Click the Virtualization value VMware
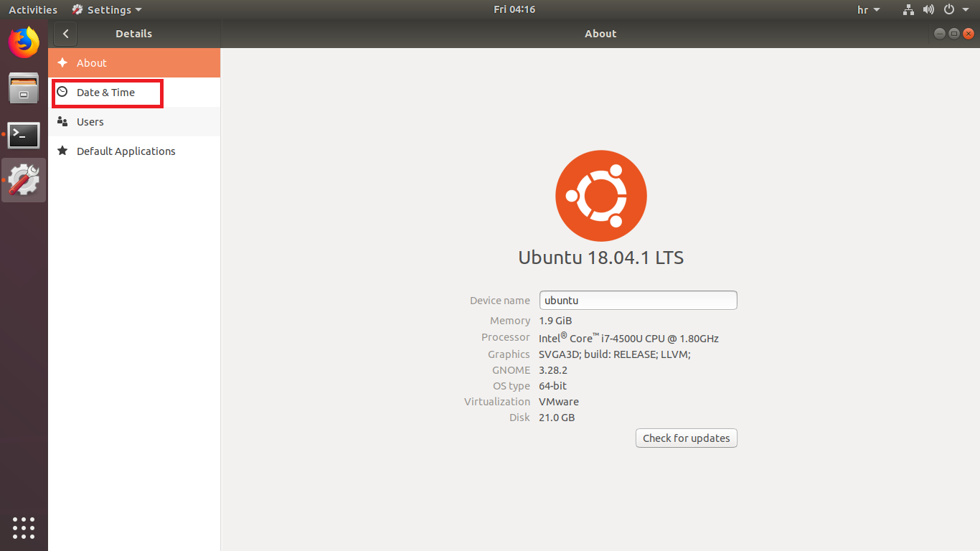 click(559, 402)
